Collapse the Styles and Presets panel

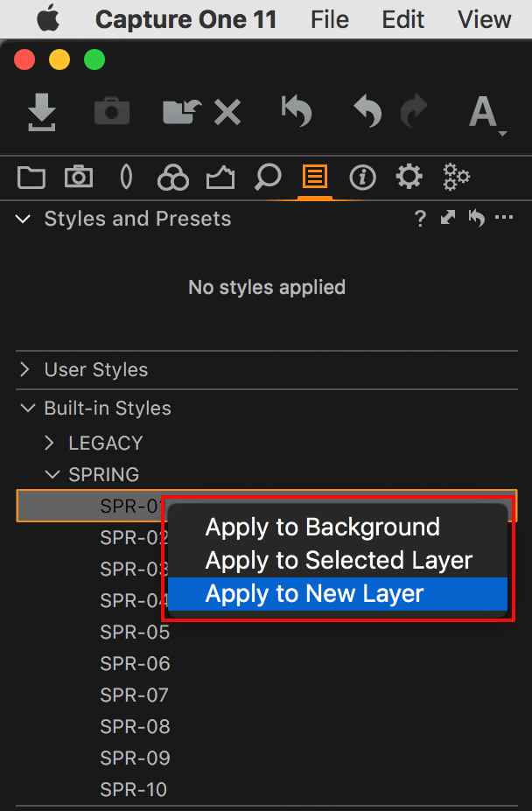pos(23,220)
